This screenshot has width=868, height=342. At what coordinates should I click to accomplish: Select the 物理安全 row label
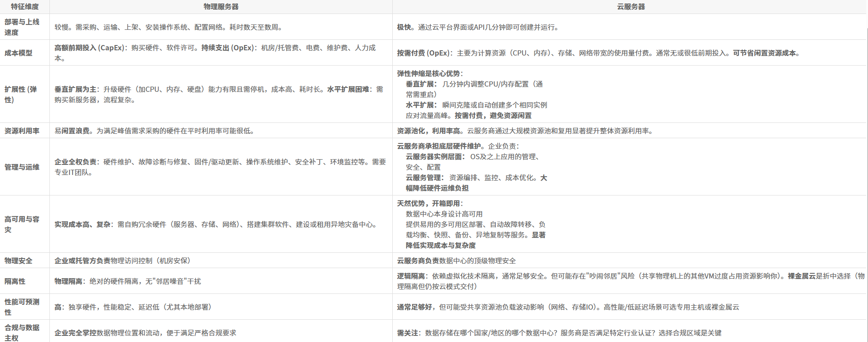18,261
